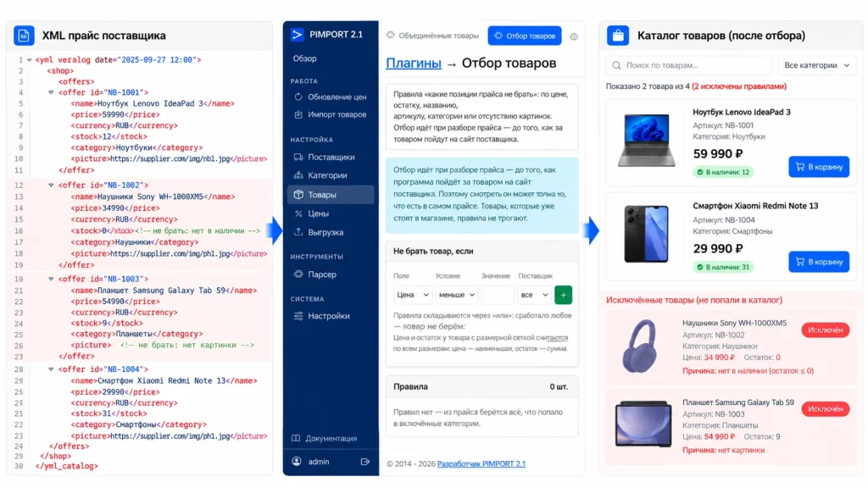The image size is (868, 488).
Task: Switch to the Объединённые товары tab
Action: point(432,36)
